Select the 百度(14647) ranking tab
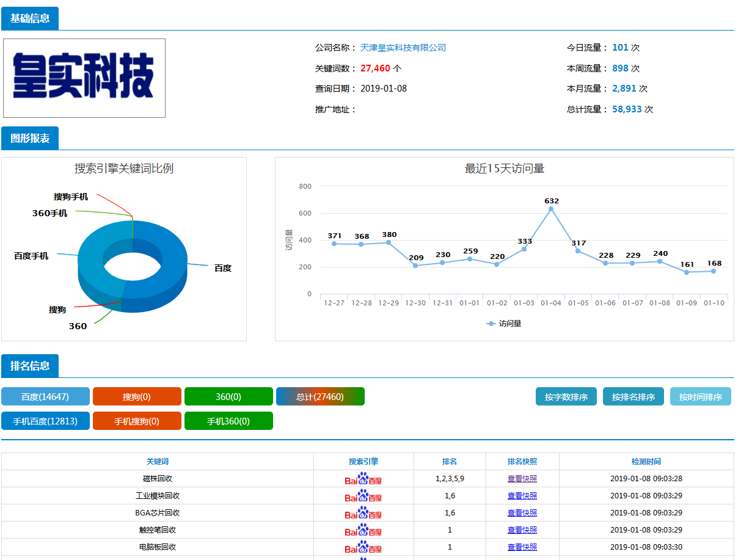 click(45, 396)
